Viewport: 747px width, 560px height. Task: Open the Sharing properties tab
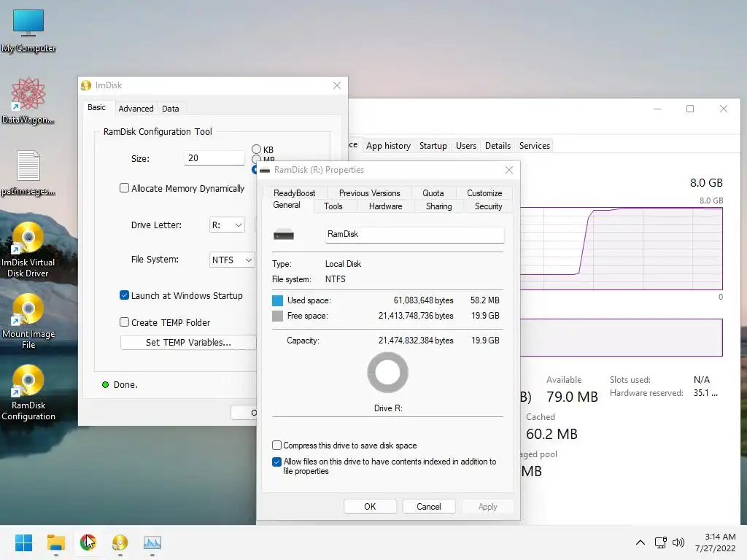pyautogui.click(x=438, y=206)
